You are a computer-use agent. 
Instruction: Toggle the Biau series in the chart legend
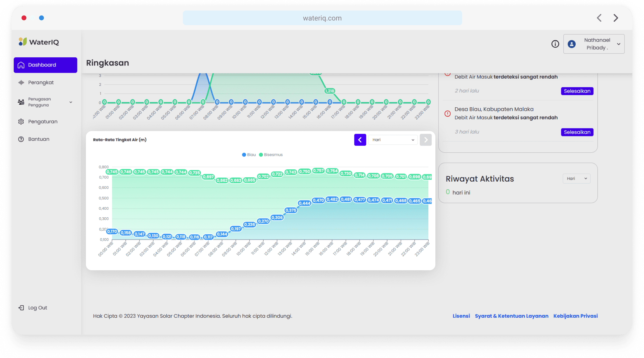pos(249,154)
